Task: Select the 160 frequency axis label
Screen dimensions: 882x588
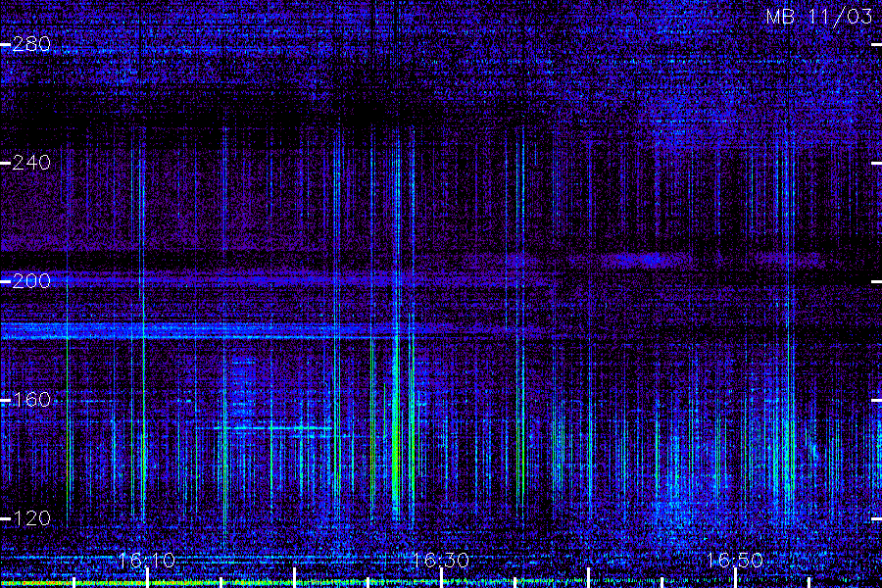Action: (31, 400)
